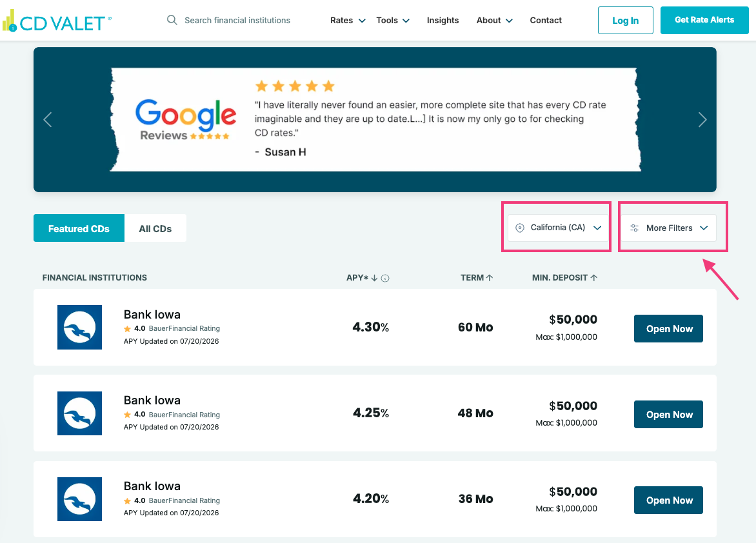
Task: Switch to the All CDs tab
Action: pos(155,228)
